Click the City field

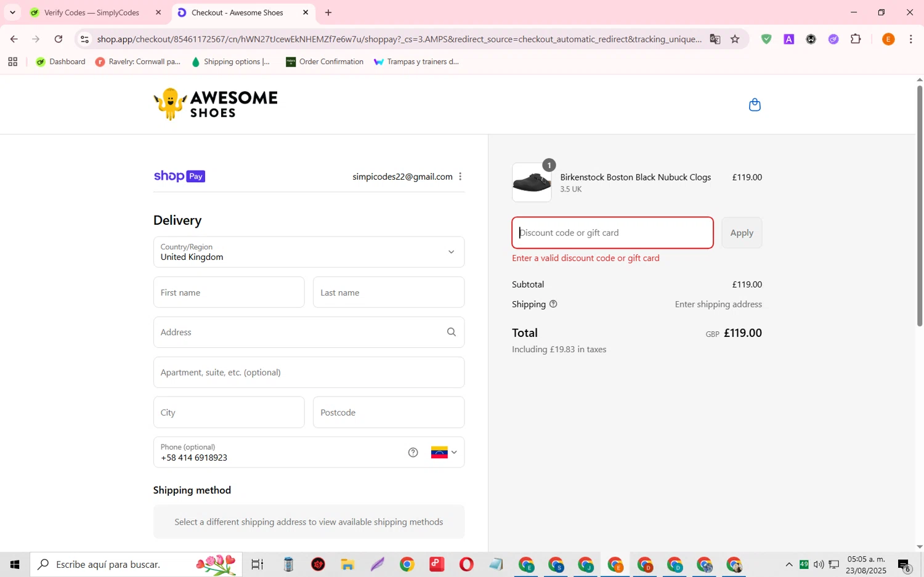point(229,412)
